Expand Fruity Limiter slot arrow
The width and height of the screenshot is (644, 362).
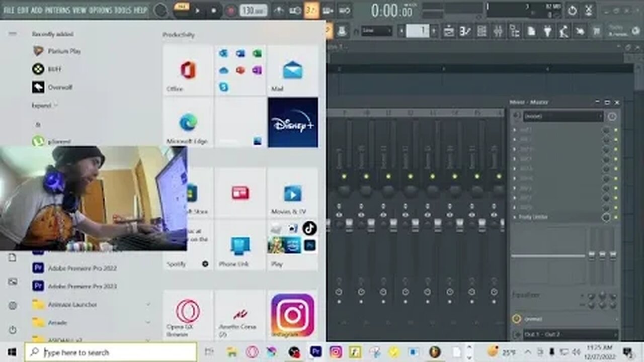click(514, 217)
